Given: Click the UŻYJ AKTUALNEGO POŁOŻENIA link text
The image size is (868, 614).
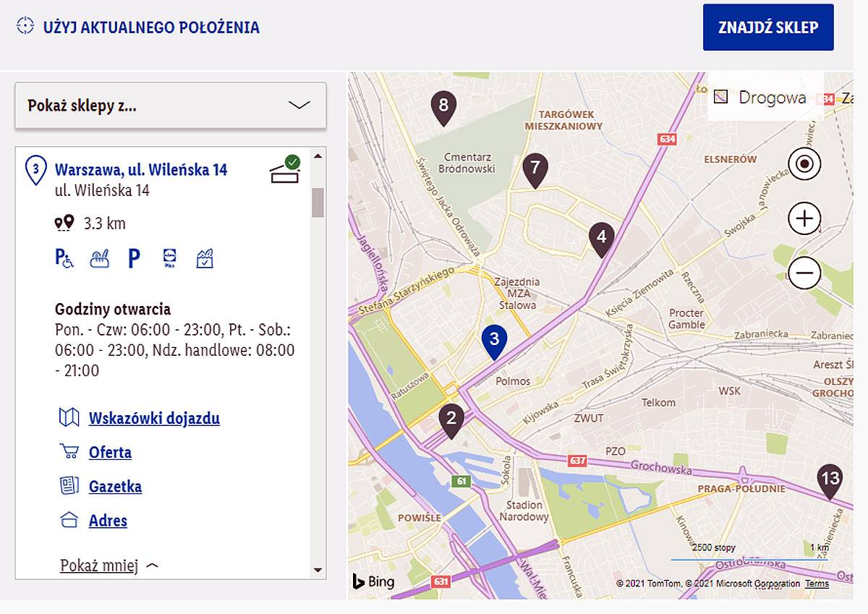Looking at the screenshot, I should pyautogui.click(x=151, y=27).
